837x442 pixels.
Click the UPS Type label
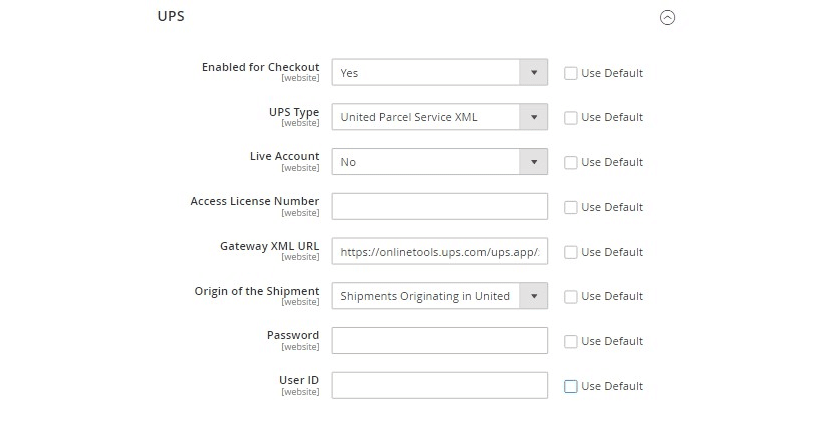click(294, 112)
